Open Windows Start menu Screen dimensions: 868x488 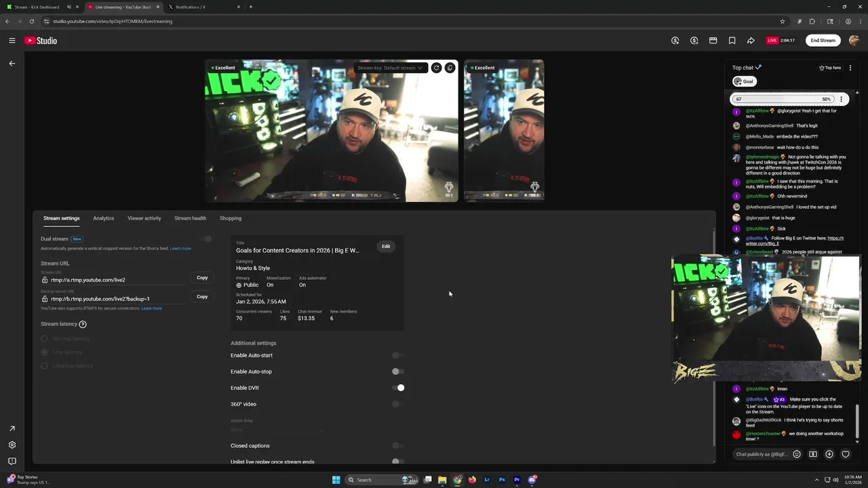click(x=336, y=480)
